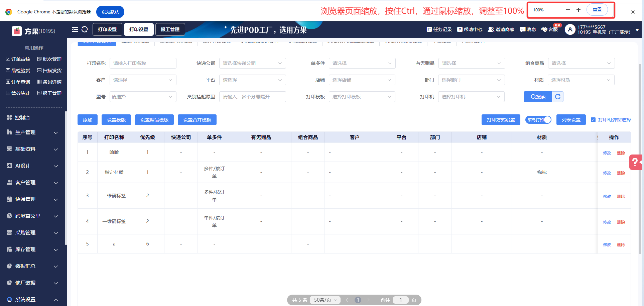The image size is (644, 306).
Task: Click the Google Chrome icon
Action: (x=9, y=12)
